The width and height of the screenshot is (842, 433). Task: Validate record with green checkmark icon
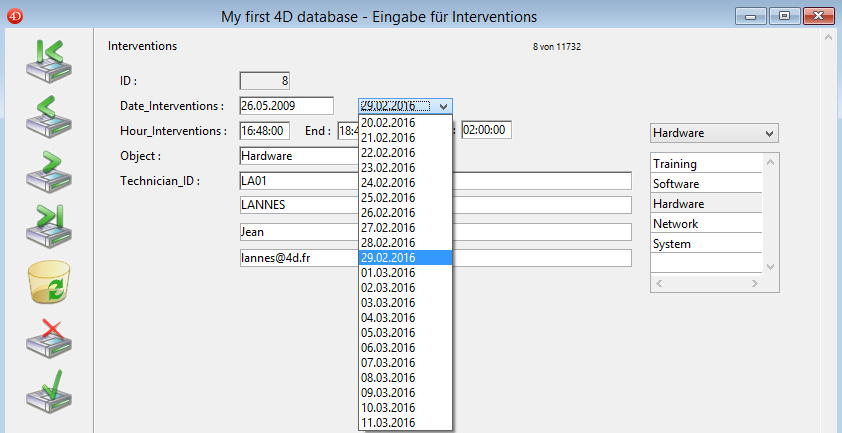[48, 391]
